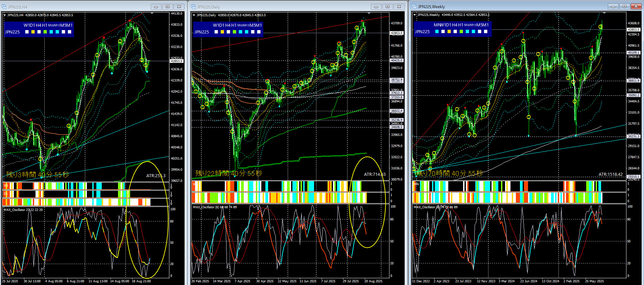This screenshot has height=285, width=644.
Task: Click the 42853.5 current price label on the Daily price axis
Action: tap(397, 33)
